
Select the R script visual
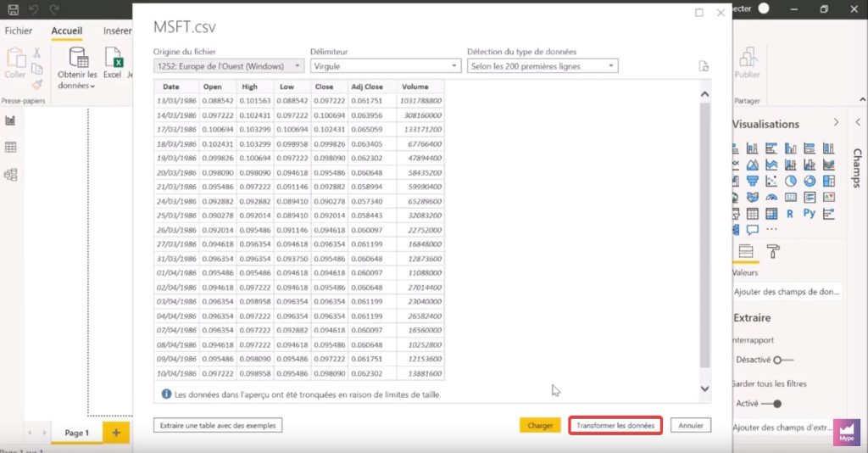(x=790, y=213)
